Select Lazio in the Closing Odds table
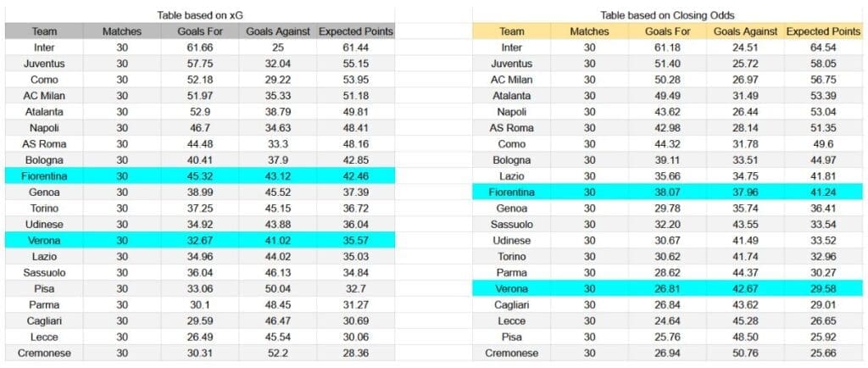The height and width of the screenshot is (368, 868). click(x=511, y=176)
